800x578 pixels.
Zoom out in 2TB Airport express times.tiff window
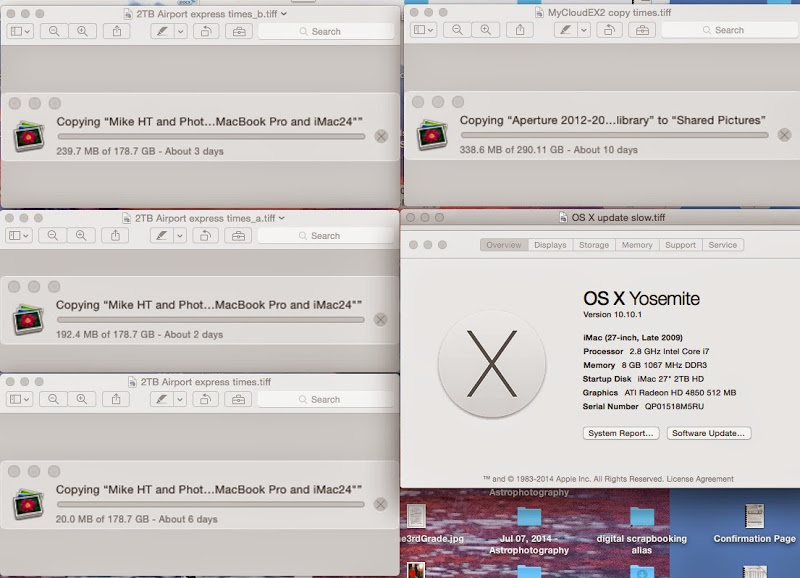(x=53, y=399)
